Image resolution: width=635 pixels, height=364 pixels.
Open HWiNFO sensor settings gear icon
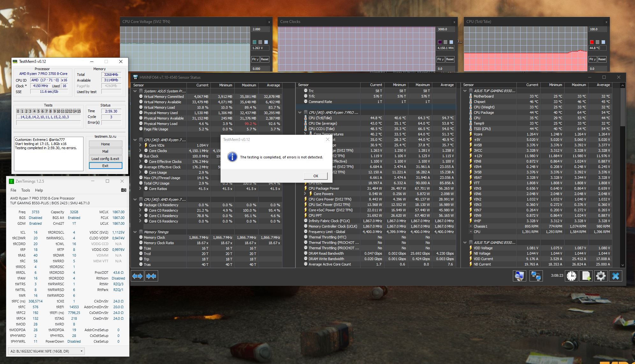point(601,276)
